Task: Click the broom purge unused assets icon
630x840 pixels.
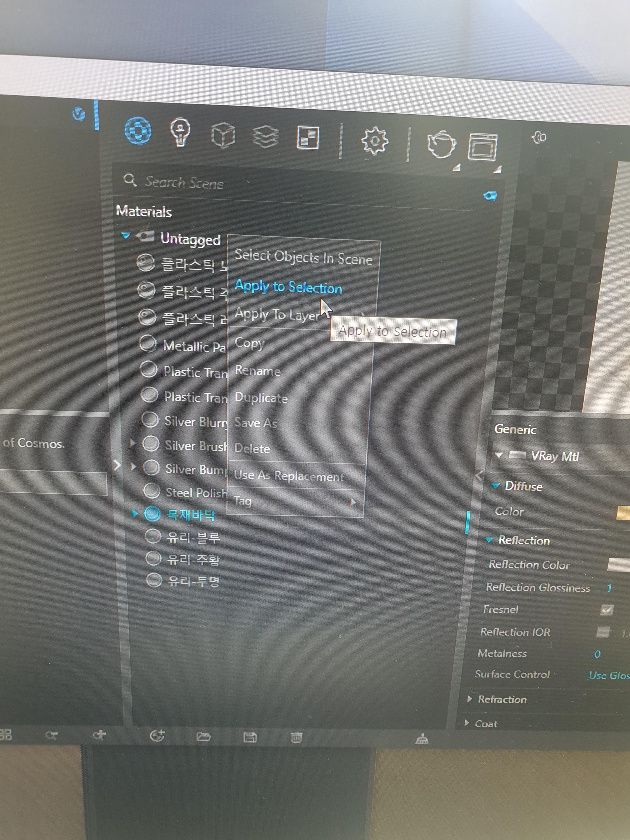Action: pyautogui.click(x=422, y=739)
